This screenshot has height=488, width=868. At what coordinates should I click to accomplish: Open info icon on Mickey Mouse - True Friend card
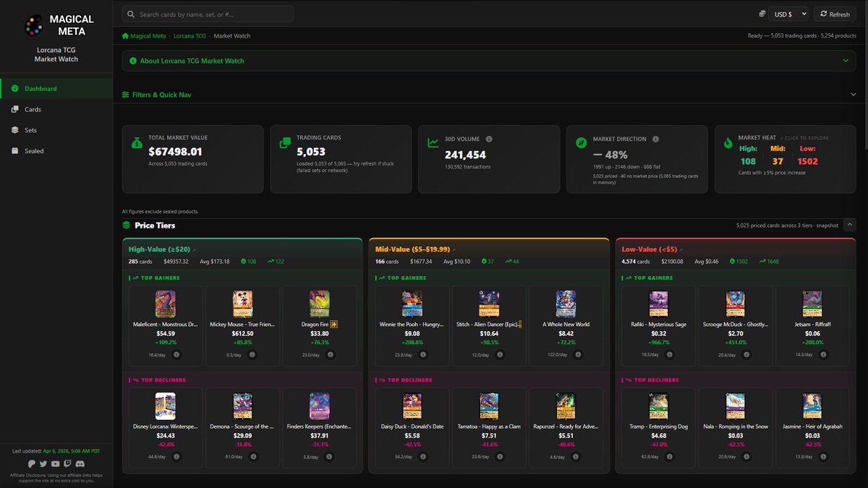coord(254,355)
